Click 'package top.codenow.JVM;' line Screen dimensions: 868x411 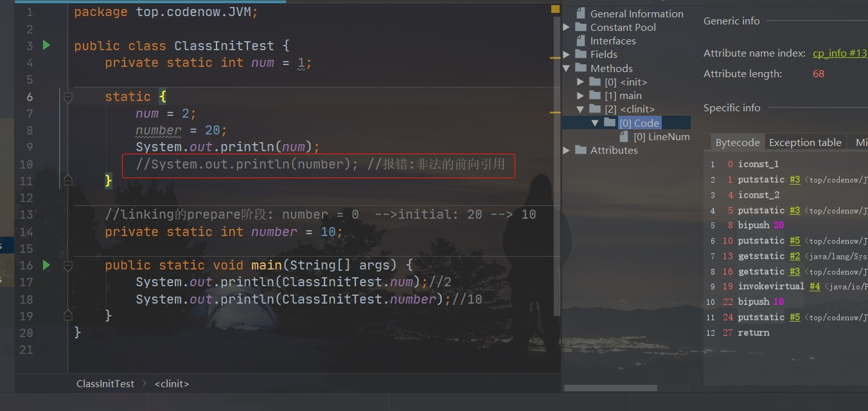pyautogui.click(x=166, y=12)
